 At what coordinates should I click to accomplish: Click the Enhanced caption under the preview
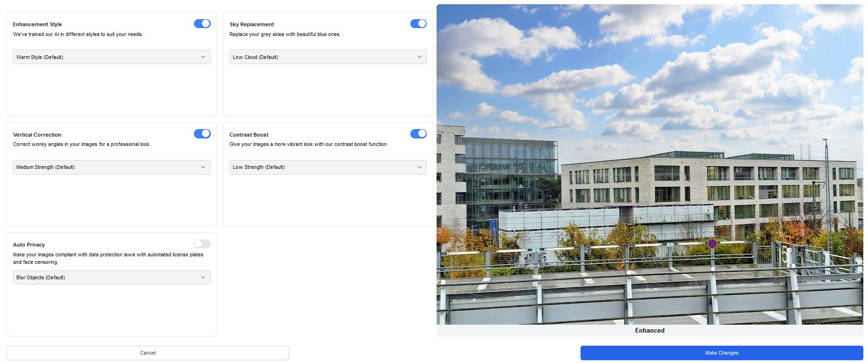coord(650,330)
